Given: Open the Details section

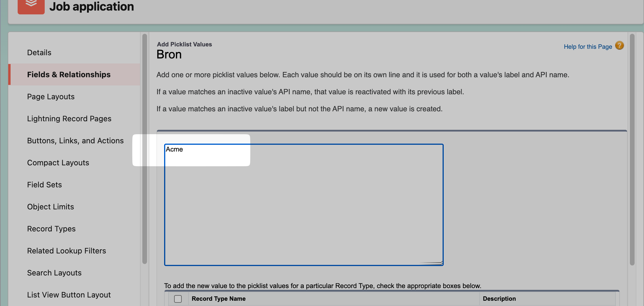Looking at the screenshot, I should (39, 53).
